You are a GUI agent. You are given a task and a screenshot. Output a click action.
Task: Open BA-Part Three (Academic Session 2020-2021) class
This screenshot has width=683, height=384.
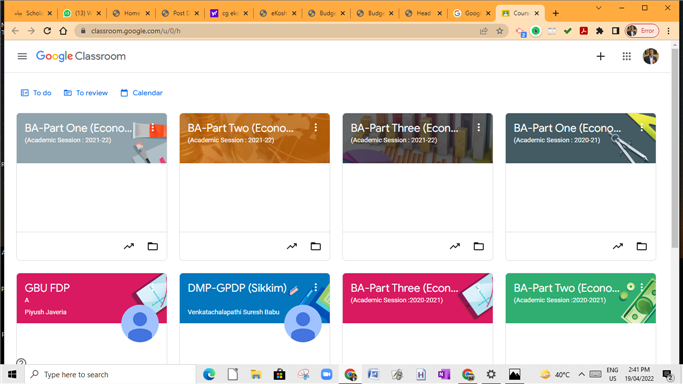click(404, 288)
